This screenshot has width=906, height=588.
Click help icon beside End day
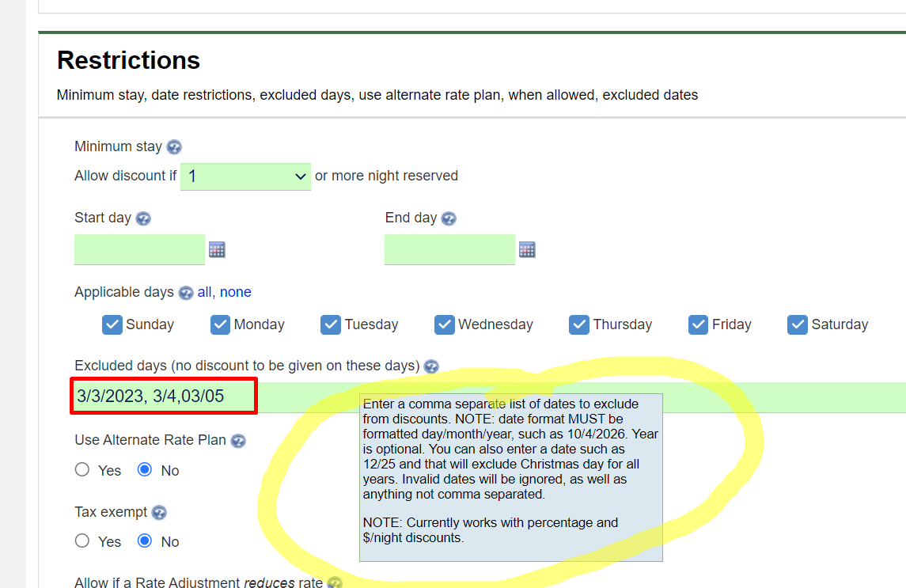pyautogui.click(x=449, y=218)
